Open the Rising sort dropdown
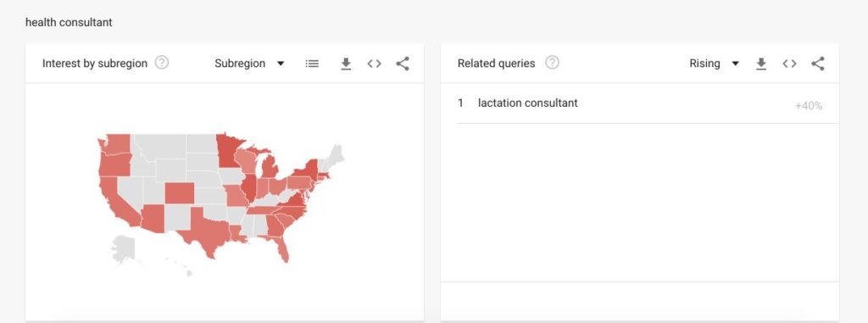Screen dimensions: 868x323 click(714, 64)
